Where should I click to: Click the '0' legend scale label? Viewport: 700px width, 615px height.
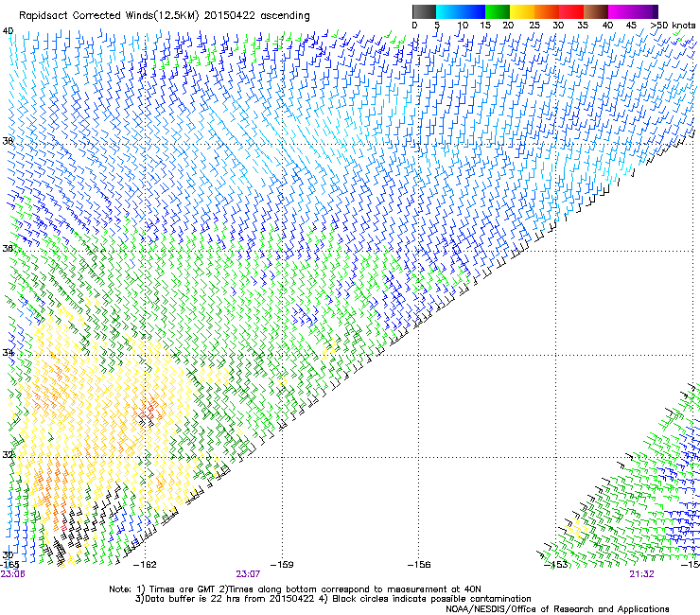pos(414,26)
